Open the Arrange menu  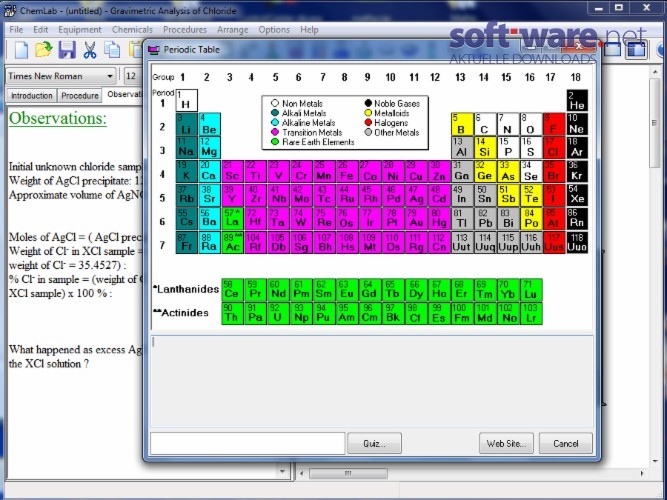pyautogui.click(x=232, y=30)
